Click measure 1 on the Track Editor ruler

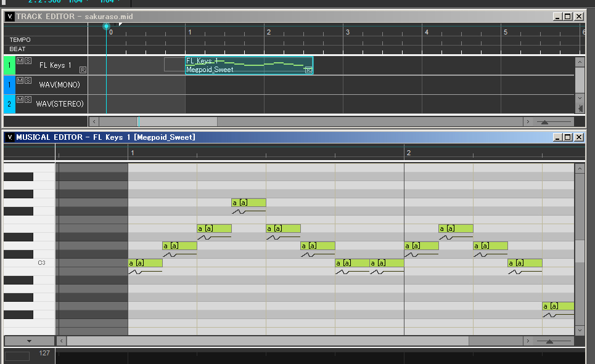click(x=190, y=32)
